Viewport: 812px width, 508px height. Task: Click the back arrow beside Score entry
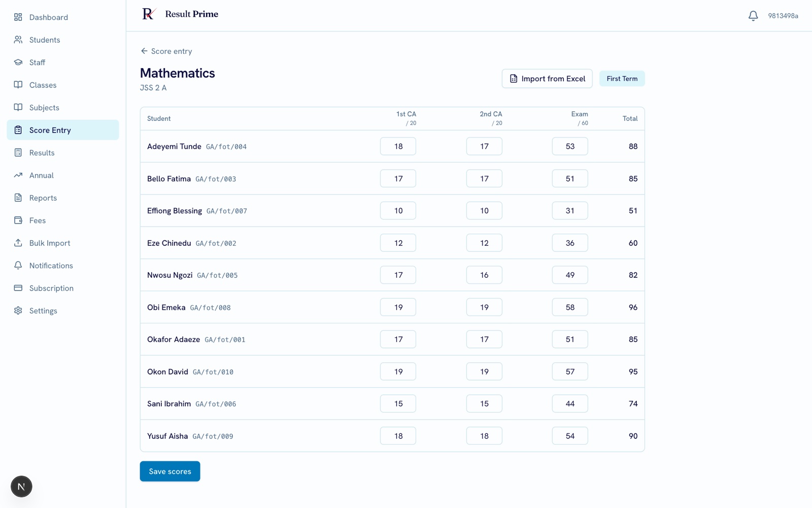click(x=144, y=51)
